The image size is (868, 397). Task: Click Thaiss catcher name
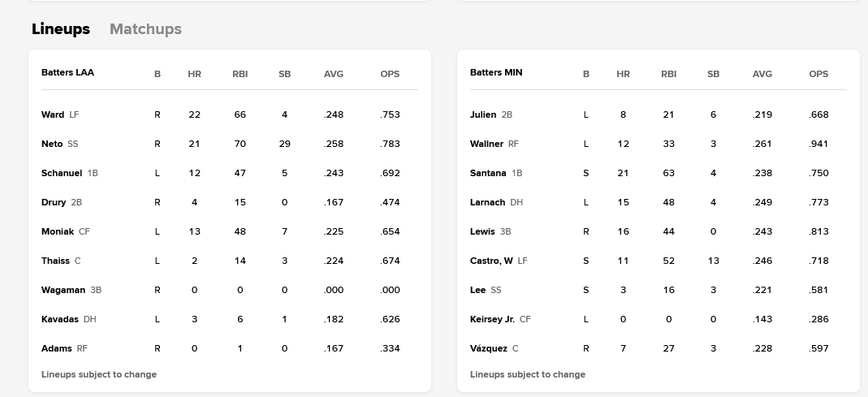[x=55, y=261]
